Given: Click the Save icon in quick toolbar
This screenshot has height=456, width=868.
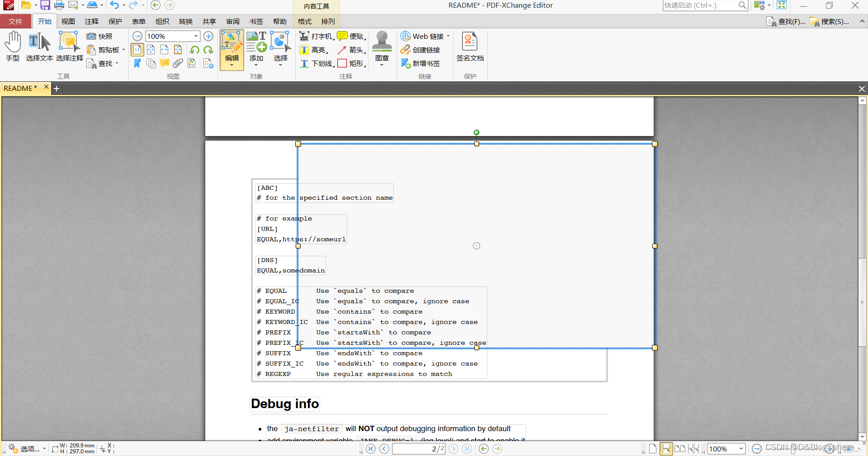Looking at the screenshot, I should [45, 5].
